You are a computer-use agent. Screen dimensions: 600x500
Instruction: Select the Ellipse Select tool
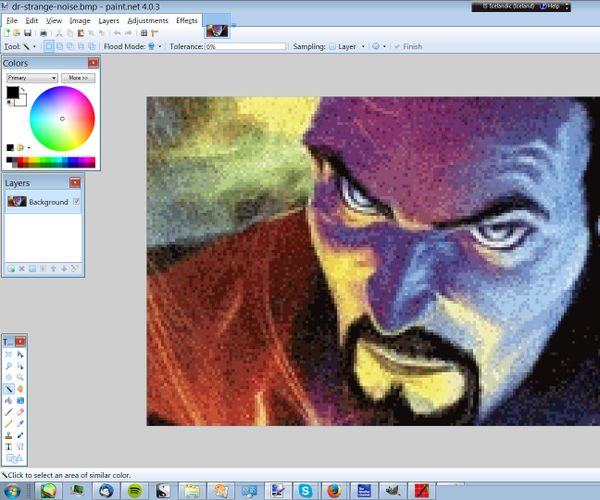[x=8, y=378]
